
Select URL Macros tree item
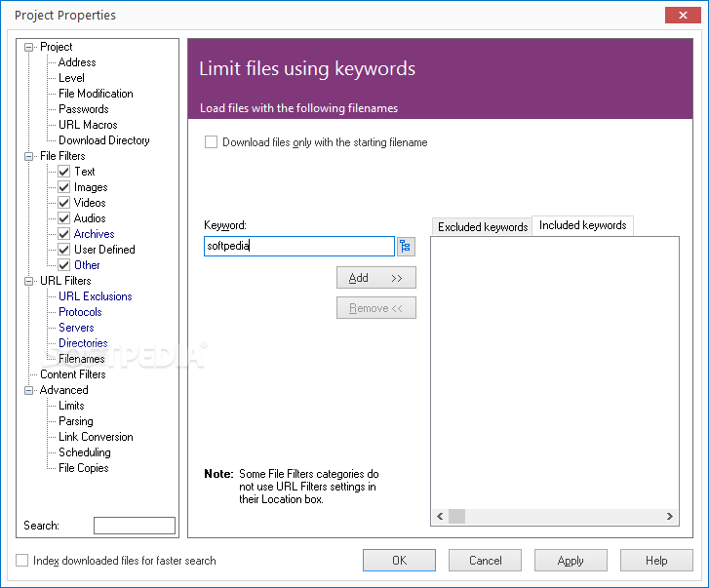click(88, 125)
